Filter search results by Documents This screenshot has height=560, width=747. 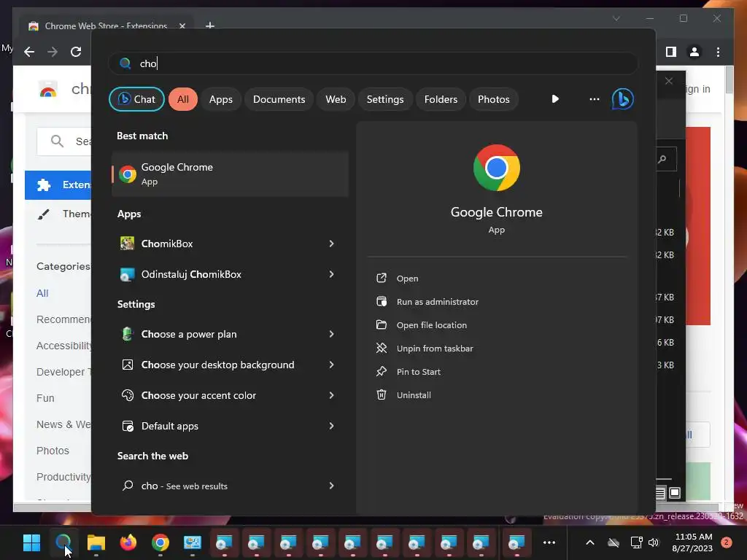(279, 99)
